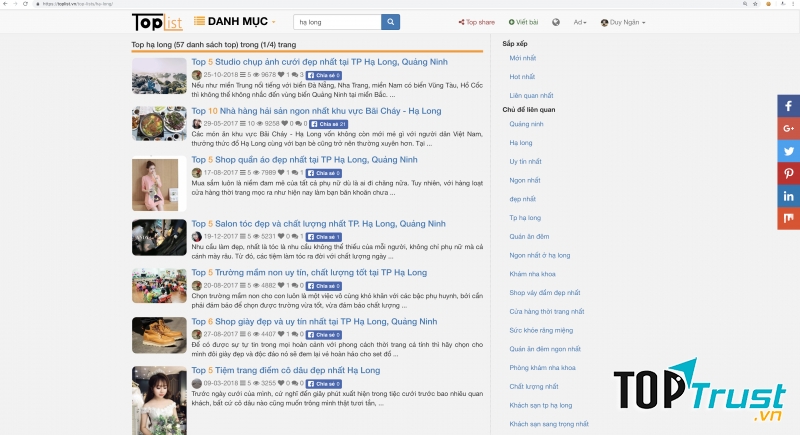
Task: Sort by Mới nhất
Action: pos(522,58)
